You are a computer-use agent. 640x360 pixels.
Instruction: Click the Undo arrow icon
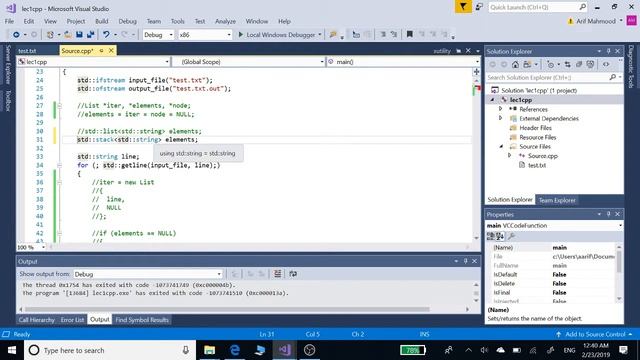(106, 35)
